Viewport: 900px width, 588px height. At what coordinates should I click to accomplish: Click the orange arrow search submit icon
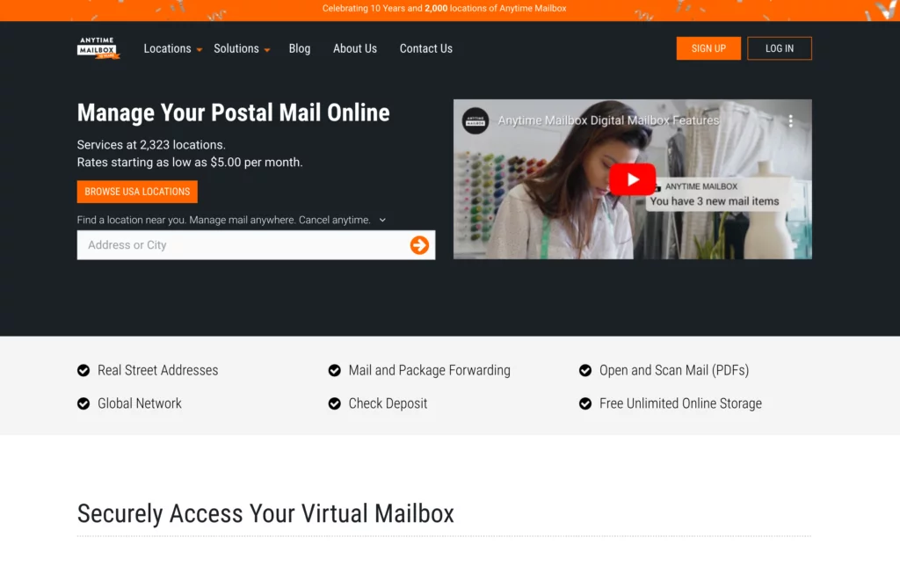[x=419, y=245]
